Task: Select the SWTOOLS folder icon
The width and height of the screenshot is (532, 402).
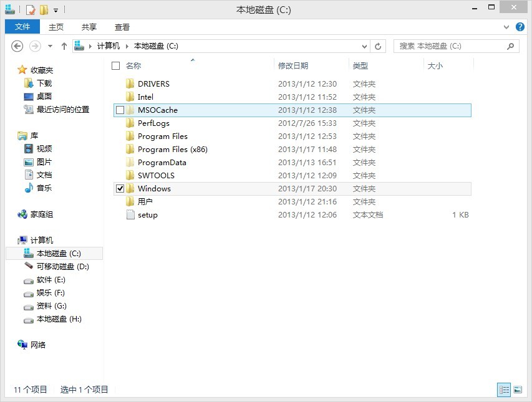Action: [x=130, y=176]
